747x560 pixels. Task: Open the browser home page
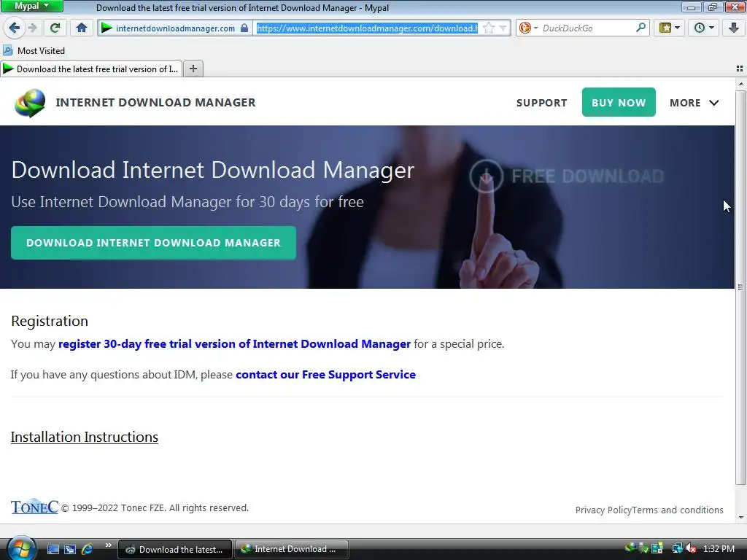82,28
